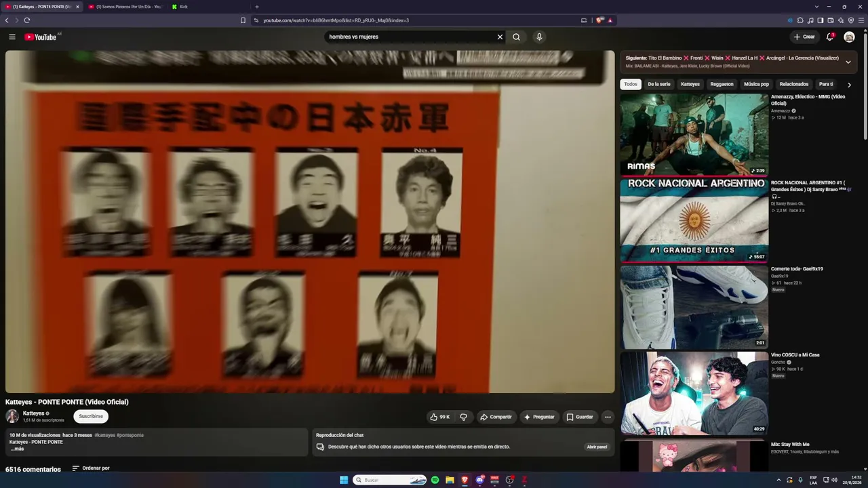Open YouTube notifications bell
868x488 pixels.
click(x=829, y=37)
